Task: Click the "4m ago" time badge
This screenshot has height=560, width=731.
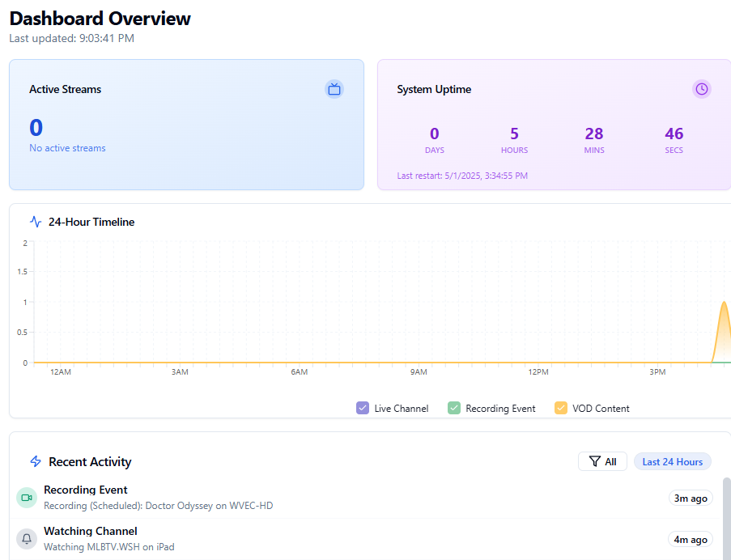Action: click(691, 539)
